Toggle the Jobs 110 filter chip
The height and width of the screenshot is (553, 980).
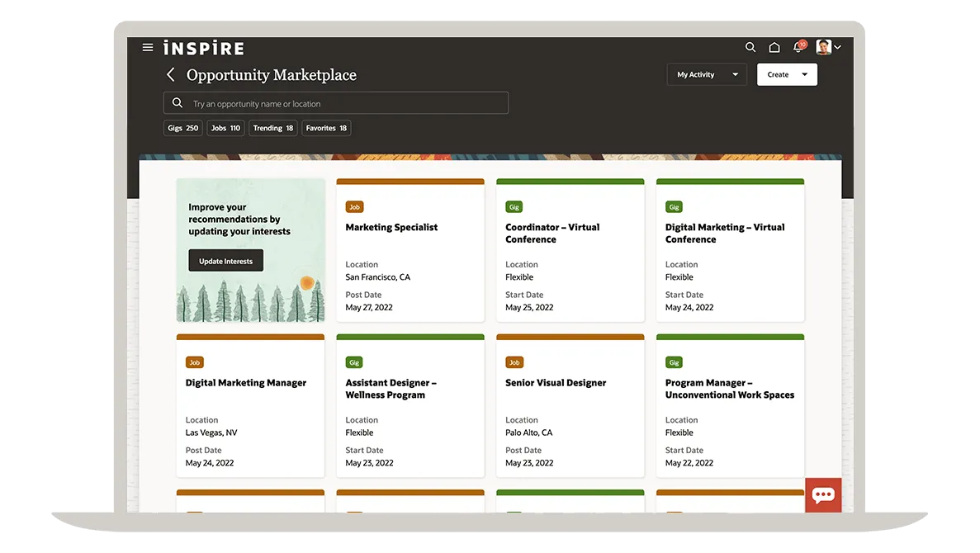(x=225, y=128)
